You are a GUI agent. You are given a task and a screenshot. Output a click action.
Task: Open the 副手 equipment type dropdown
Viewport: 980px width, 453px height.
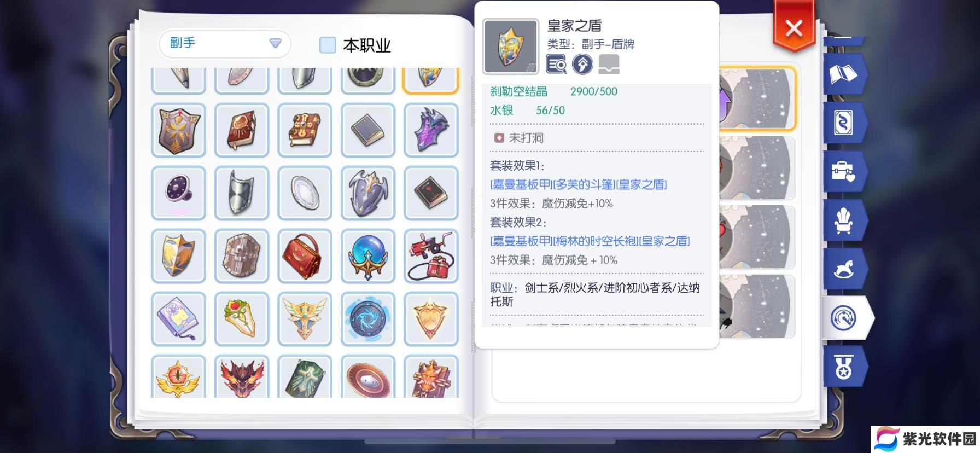click(225, 43)
